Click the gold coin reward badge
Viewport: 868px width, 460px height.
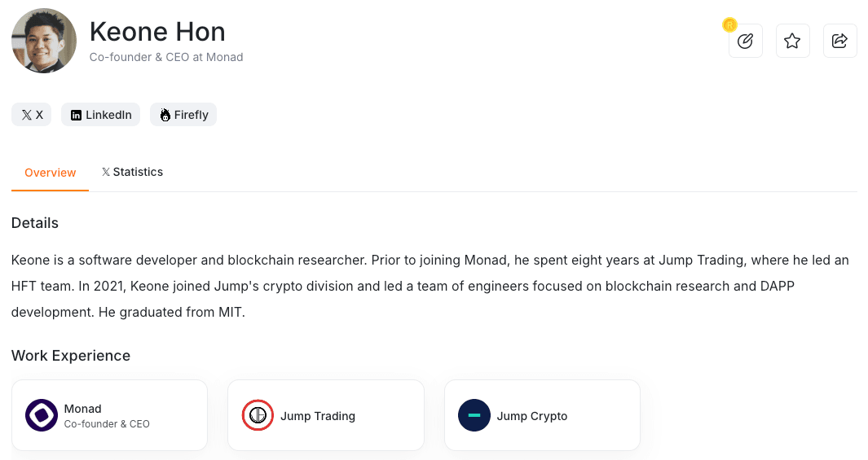tap(729, 24)
